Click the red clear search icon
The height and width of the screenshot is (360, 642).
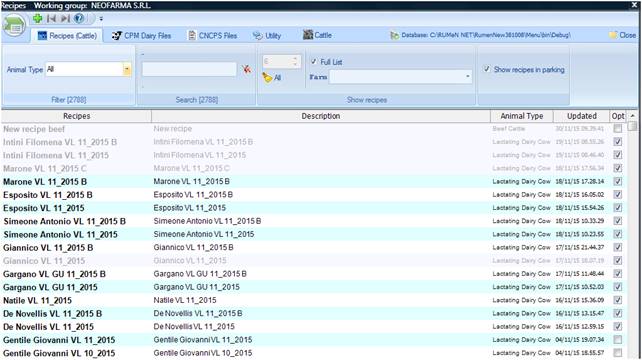[x=246, y=69]
